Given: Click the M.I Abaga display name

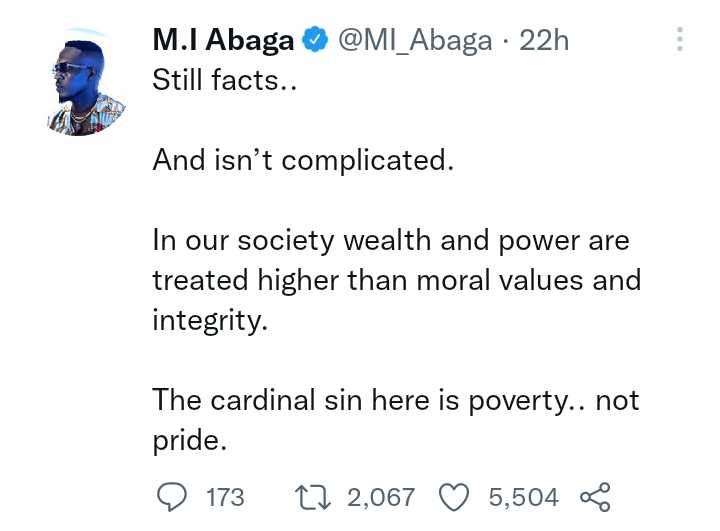Looking at the screenshot, I should click(x=223, y=40).
